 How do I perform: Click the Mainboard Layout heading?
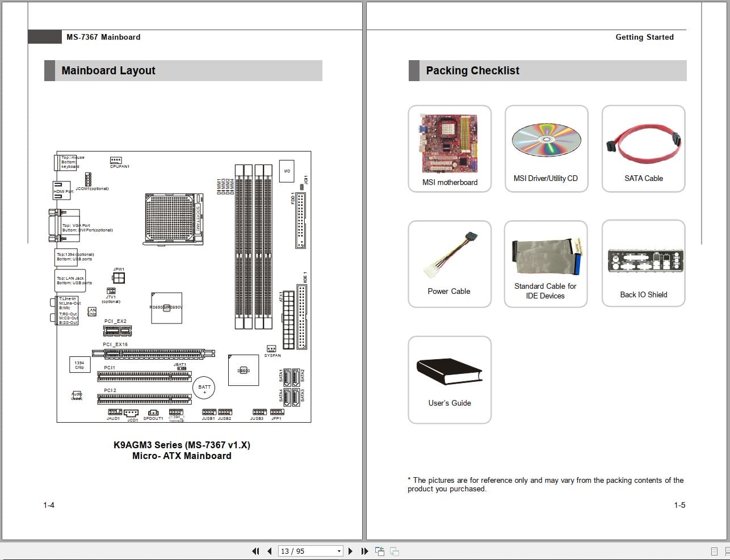(108, 70)
